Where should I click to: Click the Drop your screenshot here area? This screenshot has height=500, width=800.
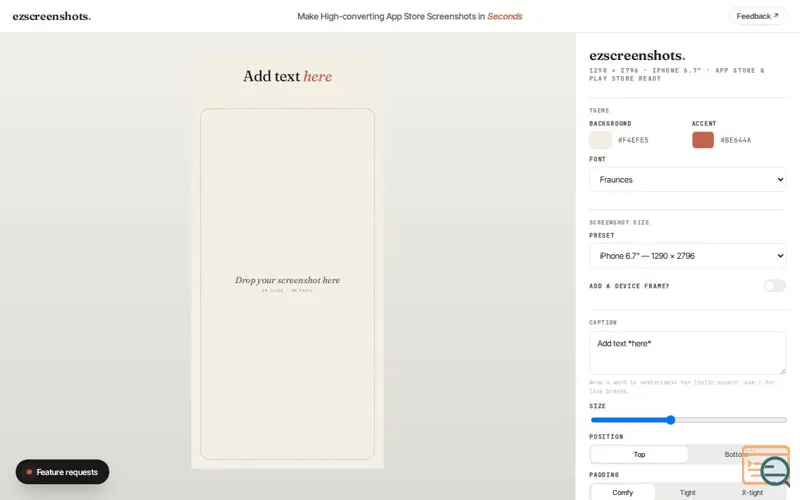(287, 284)
